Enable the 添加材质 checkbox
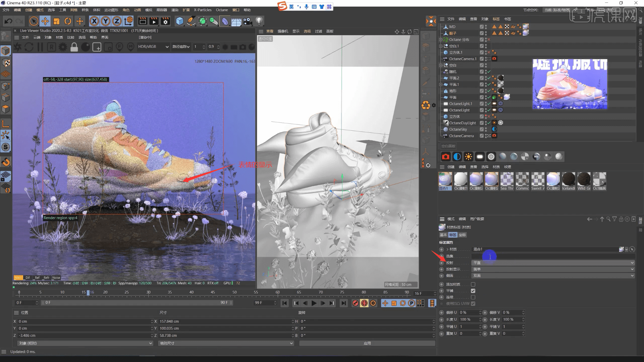644x362 pixels. pos(473,284)
